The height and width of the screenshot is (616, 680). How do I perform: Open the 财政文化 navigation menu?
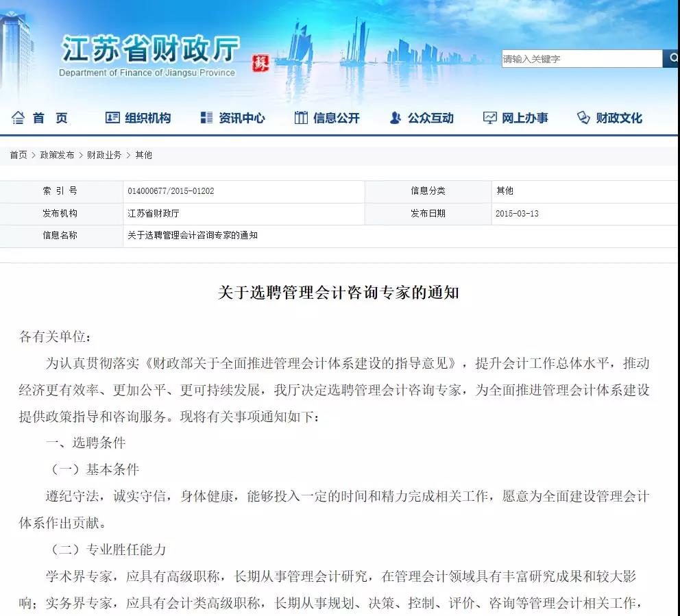[620, 117]
